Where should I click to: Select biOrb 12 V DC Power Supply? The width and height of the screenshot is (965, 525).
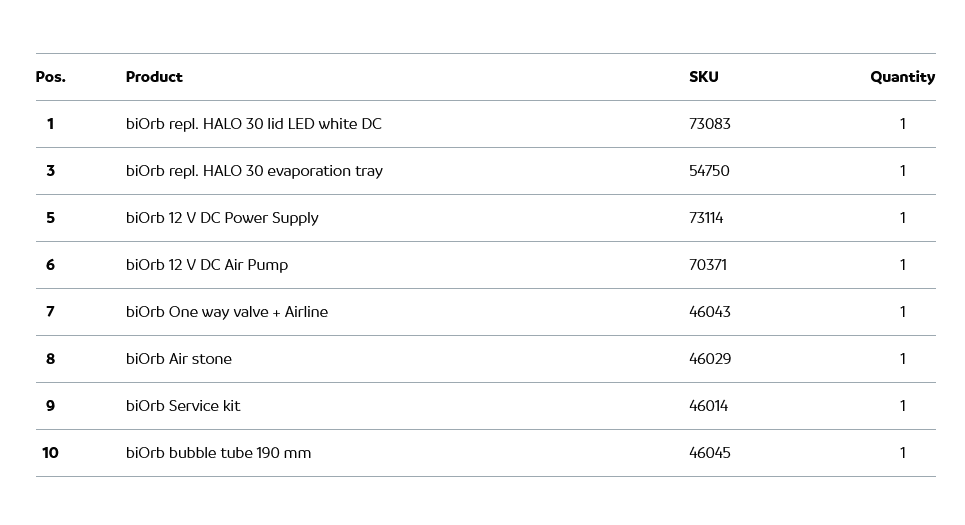[222, 218]
